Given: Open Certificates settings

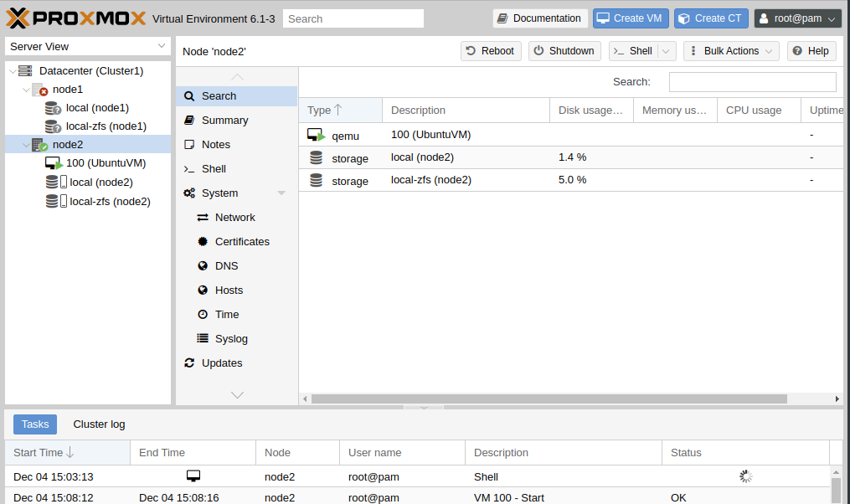Looking at the screenshot, I should 236,242.
